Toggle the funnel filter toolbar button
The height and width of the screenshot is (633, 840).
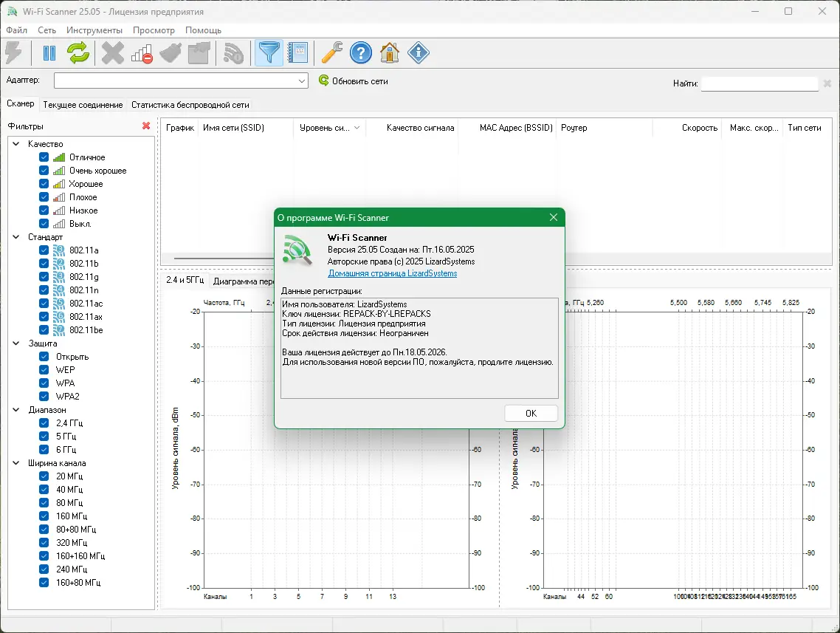[269, 53]
